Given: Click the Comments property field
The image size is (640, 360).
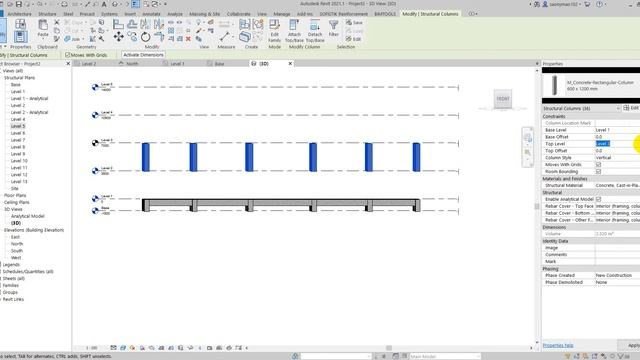Looking at the screenshot, I should 617,255.
